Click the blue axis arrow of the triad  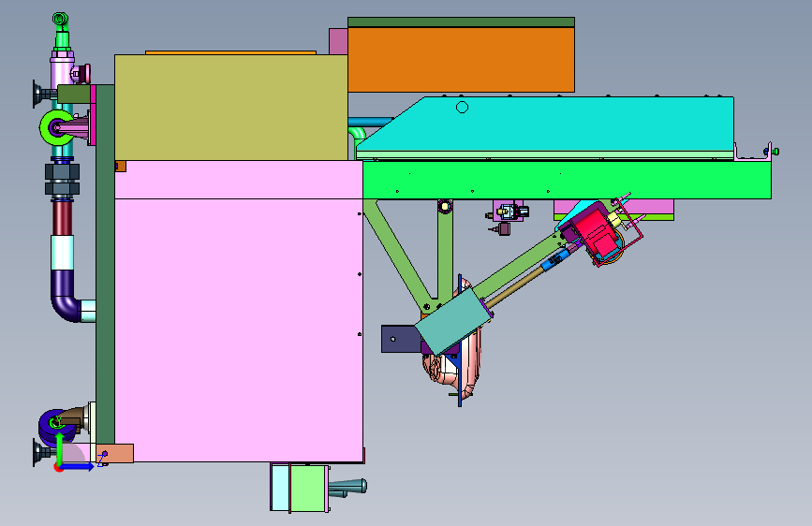point(78,466)
